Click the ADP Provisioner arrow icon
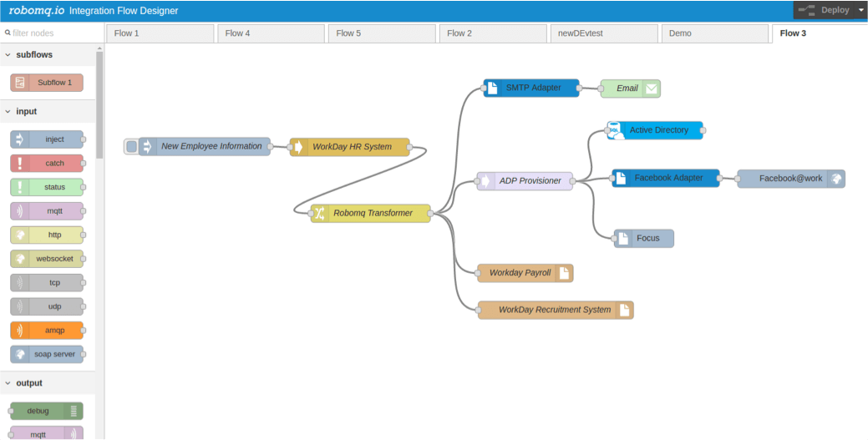This screenshot has height=440, width=868. tap(485, 181)
